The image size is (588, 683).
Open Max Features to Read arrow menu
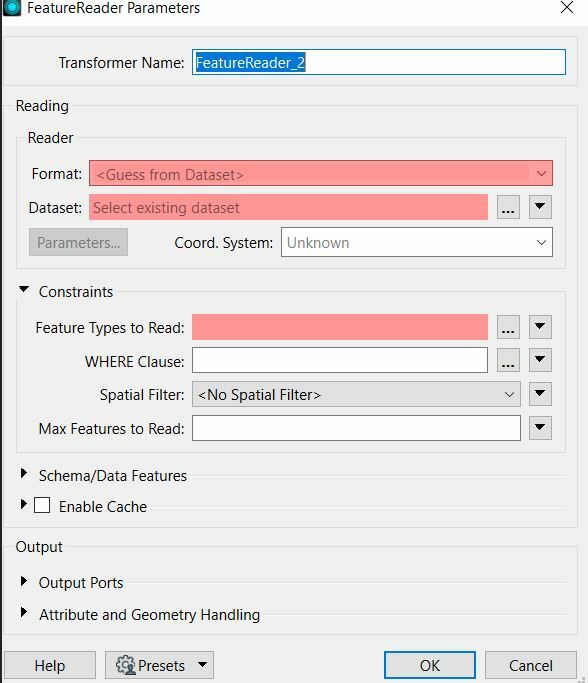point(540,428)
